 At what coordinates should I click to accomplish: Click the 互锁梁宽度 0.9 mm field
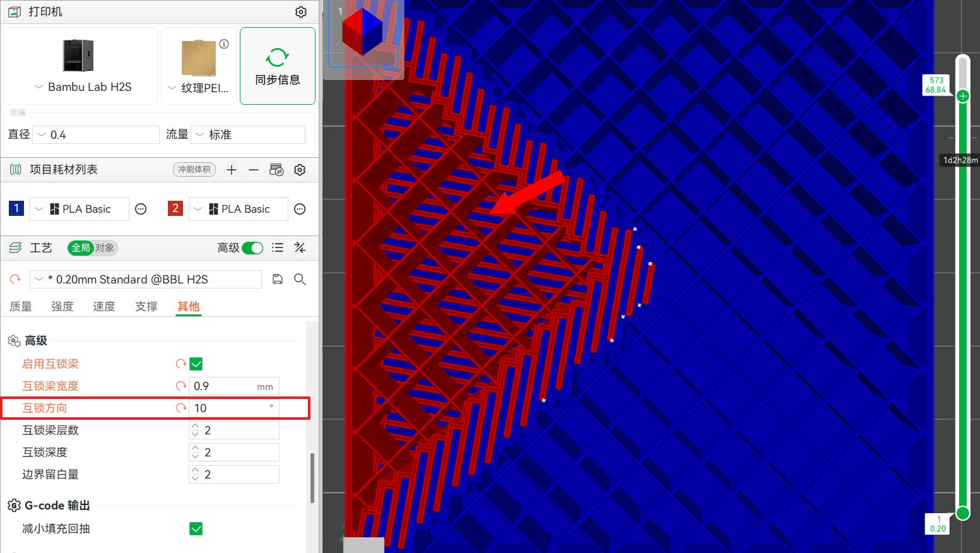(234, 386)
